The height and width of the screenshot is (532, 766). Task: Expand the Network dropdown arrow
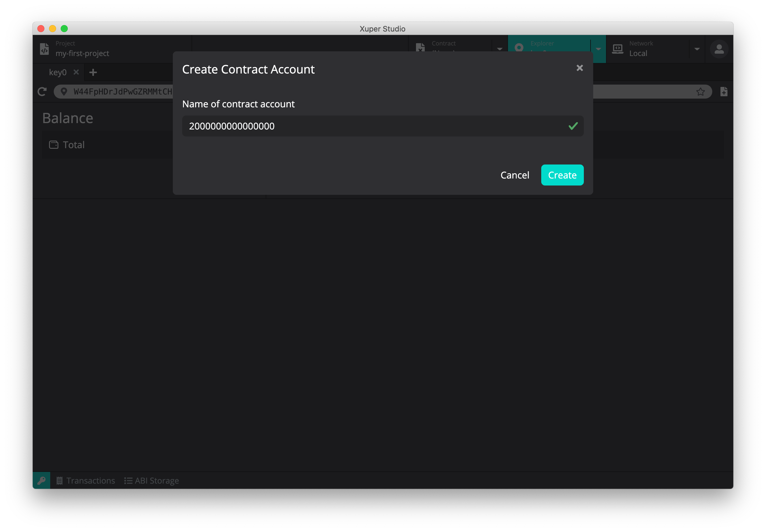(x=697, y=49)
